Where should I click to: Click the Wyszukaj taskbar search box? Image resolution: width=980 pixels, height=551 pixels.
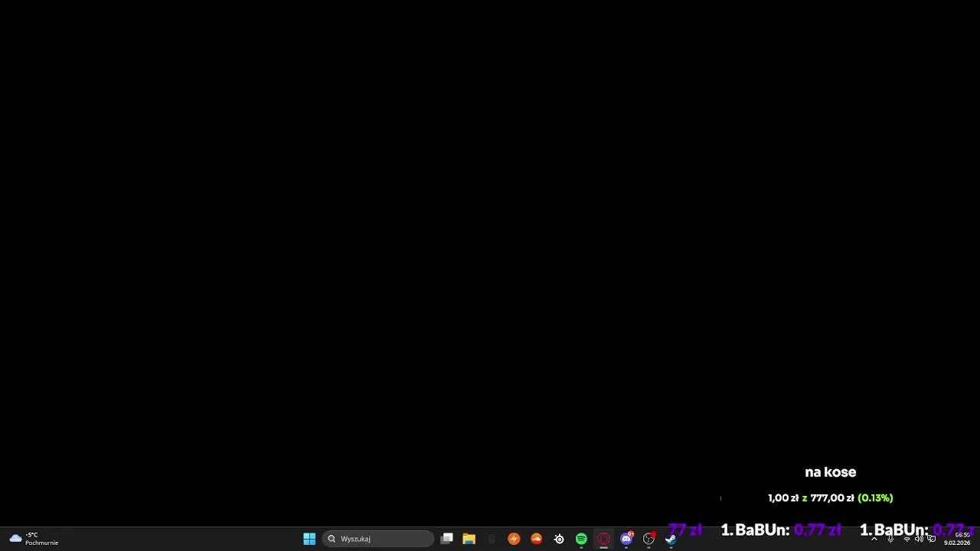coord(378,539)
